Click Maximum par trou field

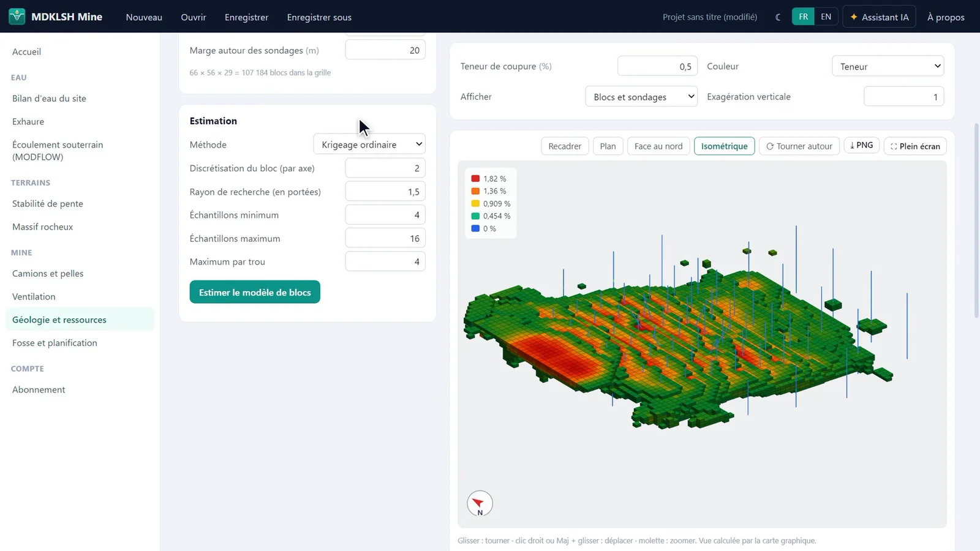pos(385,261)
